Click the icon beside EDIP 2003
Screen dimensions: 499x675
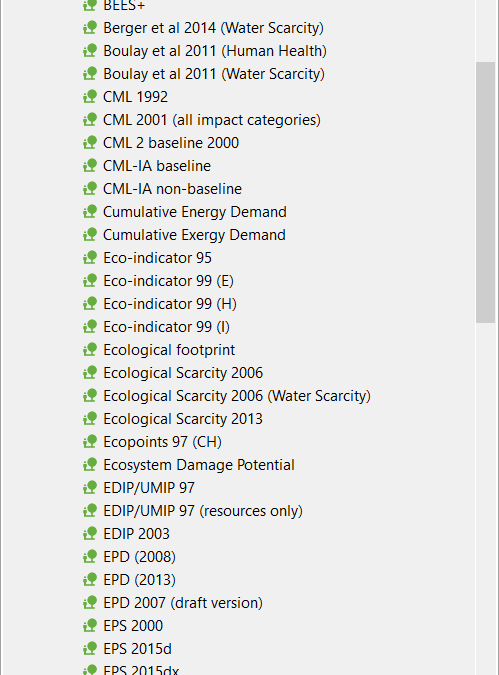90,533
